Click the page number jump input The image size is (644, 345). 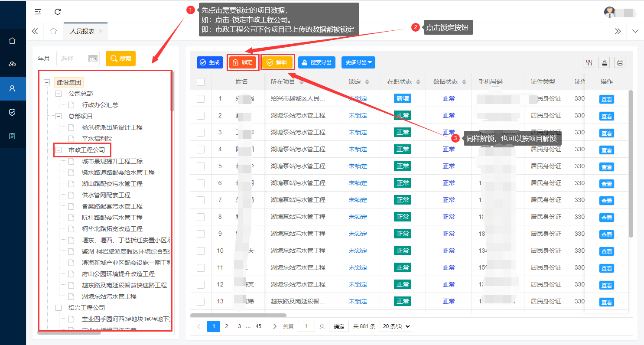[x=306, y=326]
